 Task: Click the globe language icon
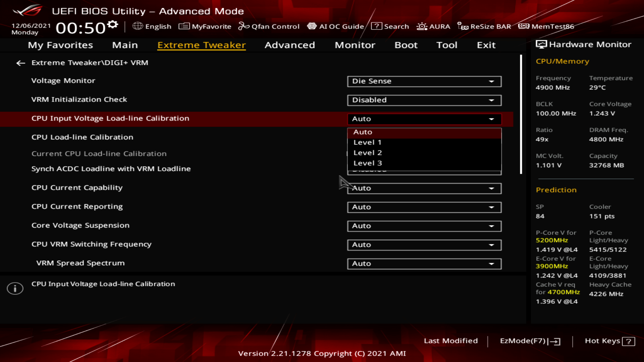tap(138, 26)
